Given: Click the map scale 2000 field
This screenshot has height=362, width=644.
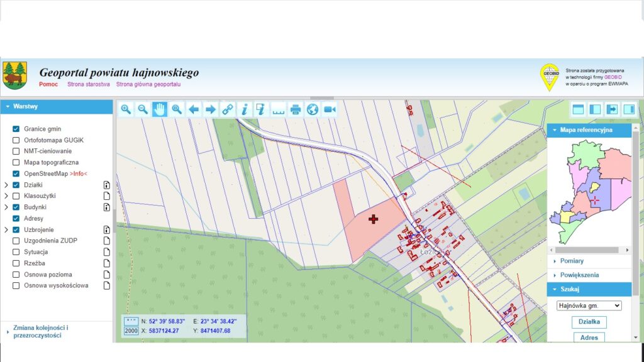Looking at the screenshot, I should 131,331.
